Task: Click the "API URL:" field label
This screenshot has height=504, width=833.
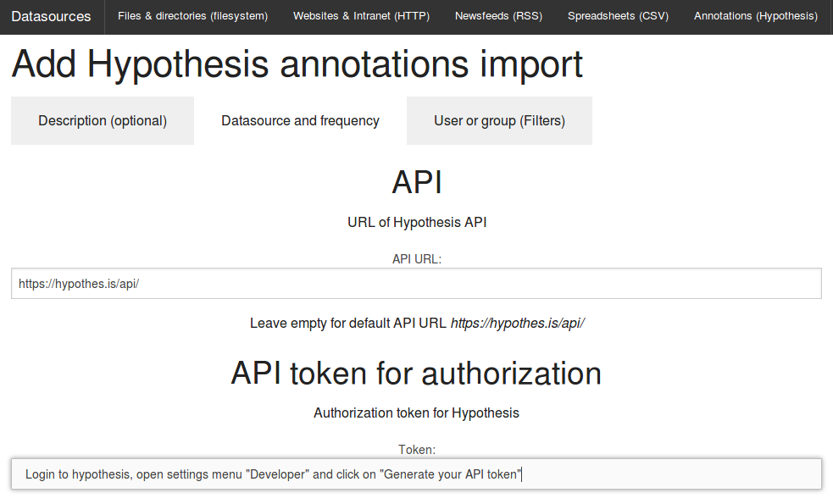Action: click(417, 259)
